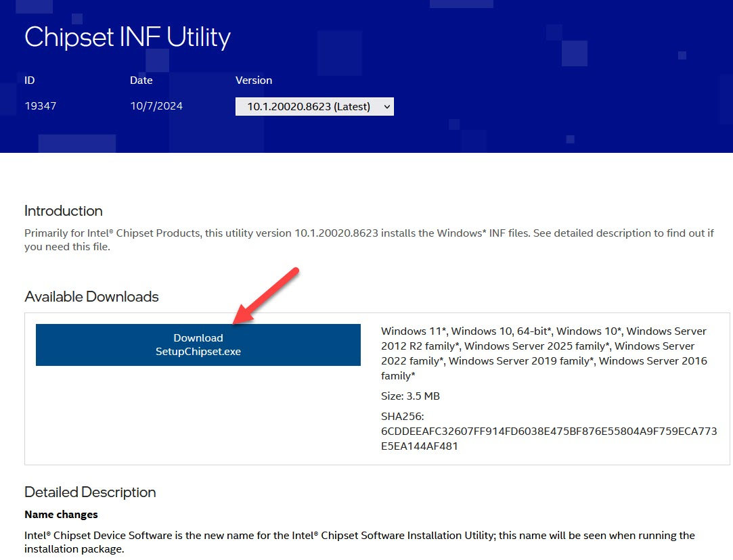Click the Available Downloads heading
The image size is (733, 560).
click(91, 296)
